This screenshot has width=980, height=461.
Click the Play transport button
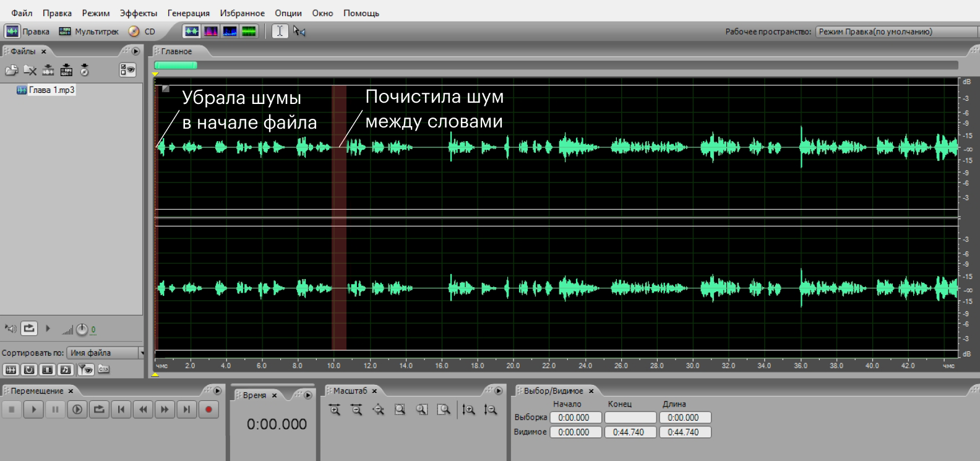click(x=33, y=409)
